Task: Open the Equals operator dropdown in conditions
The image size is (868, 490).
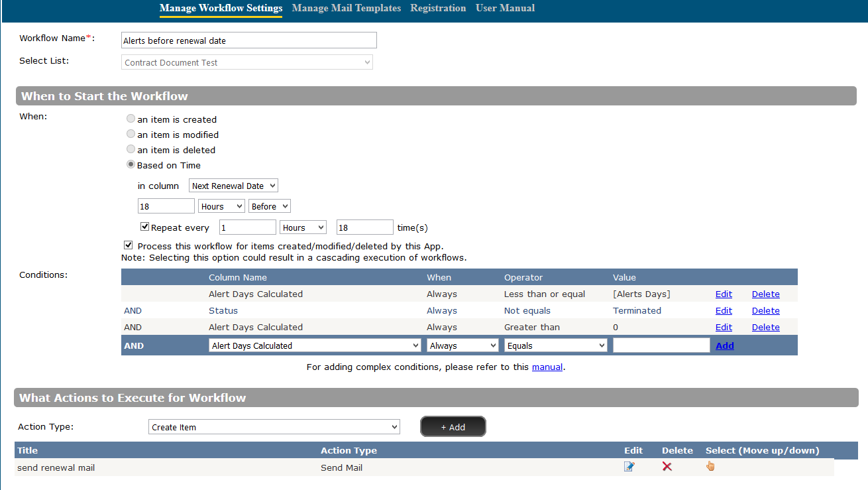Action: (x=555, y=345)
